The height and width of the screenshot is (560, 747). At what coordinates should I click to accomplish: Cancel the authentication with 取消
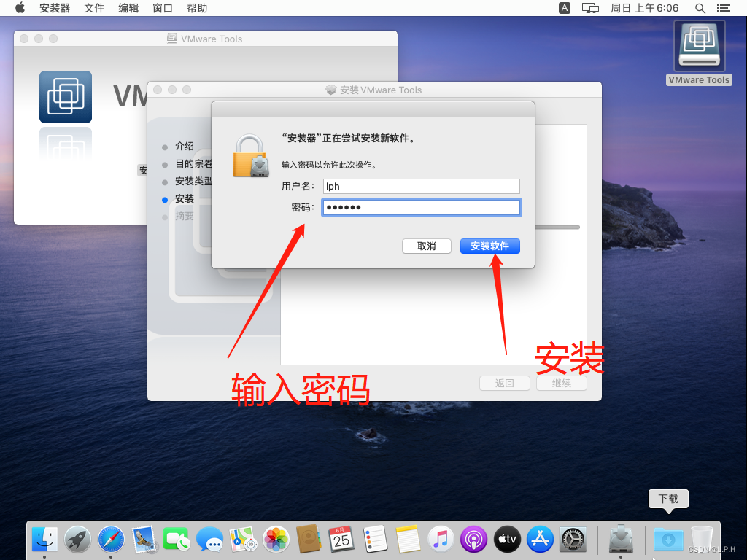[426, 246]
